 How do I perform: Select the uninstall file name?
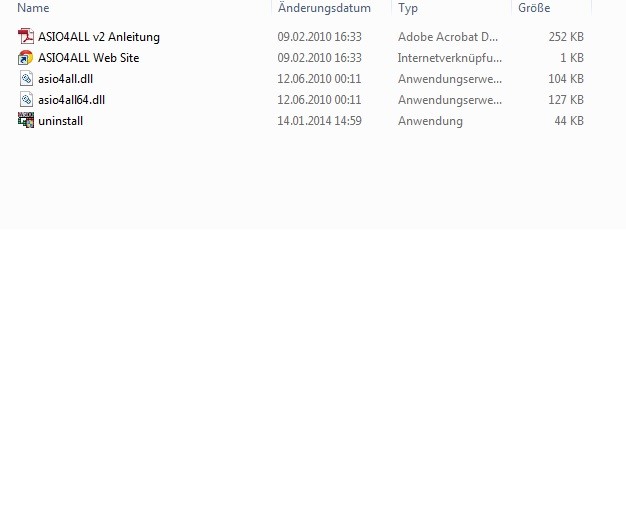click(61, 121)
